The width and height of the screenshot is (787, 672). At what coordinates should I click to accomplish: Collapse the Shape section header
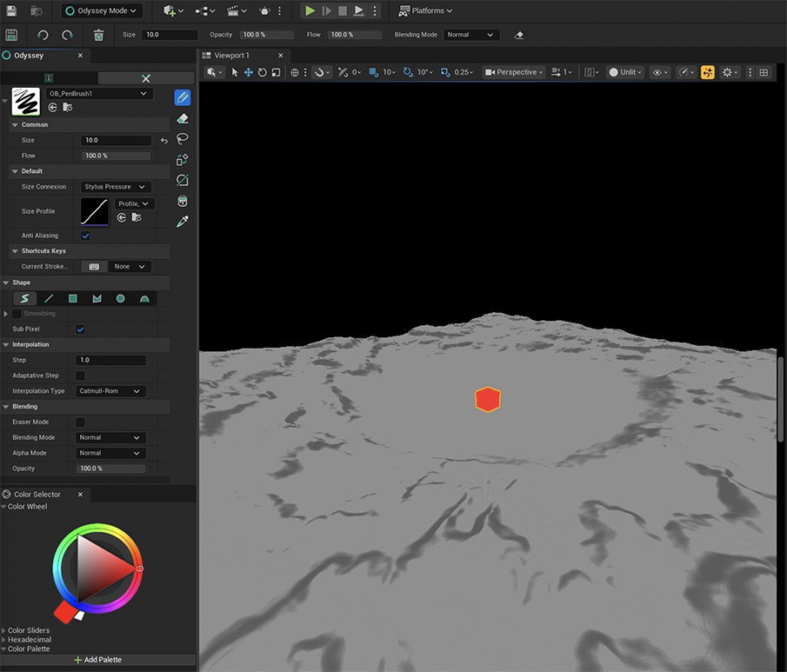click(23, 282)
